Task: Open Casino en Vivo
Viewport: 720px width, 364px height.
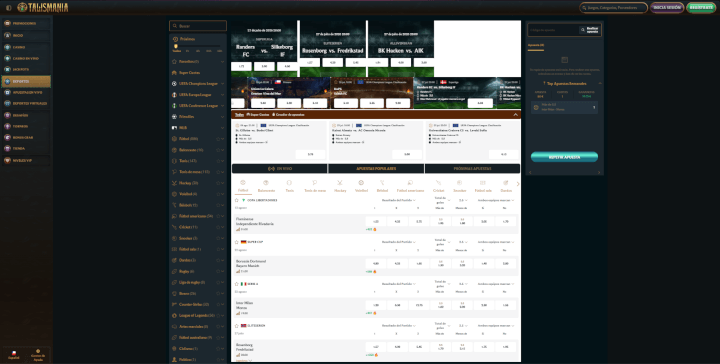Action: pos(26,59)
